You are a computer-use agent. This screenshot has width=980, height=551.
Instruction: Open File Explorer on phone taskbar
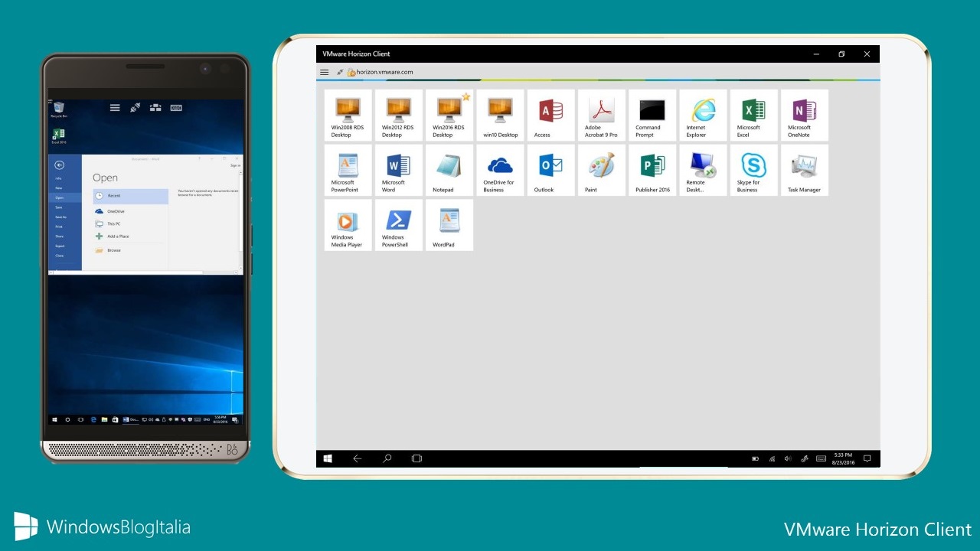coord(104,420)
